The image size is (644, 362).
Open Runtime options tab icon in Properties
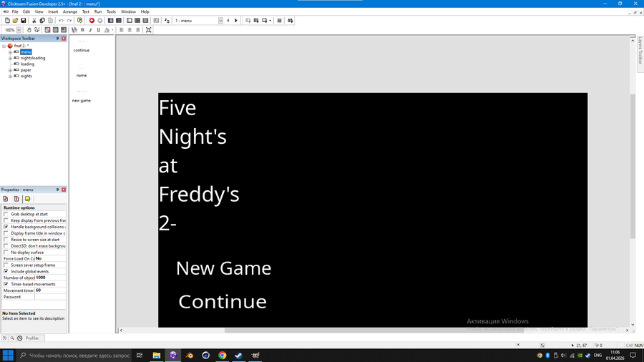pyautogui.click(x=16, y=199)
